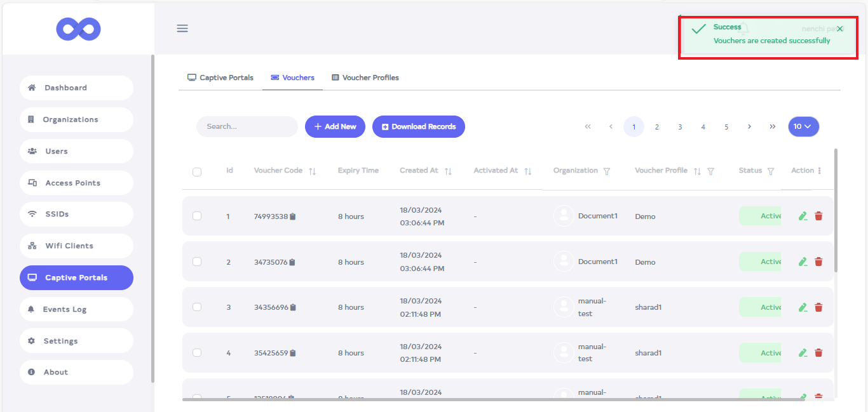Copy voucher code 74993538 via clipboard icon
The width and height of the screenshot is (868, 412).
[293, 216]
